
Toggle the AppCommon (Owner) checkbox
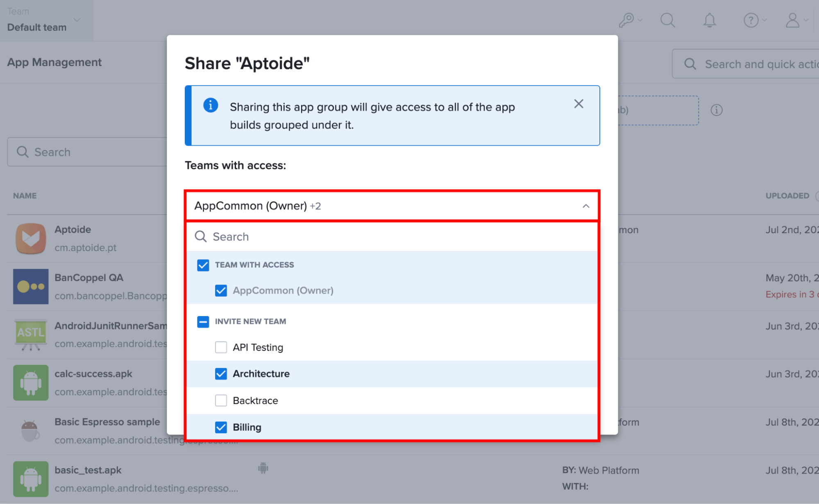coord(221,291)
